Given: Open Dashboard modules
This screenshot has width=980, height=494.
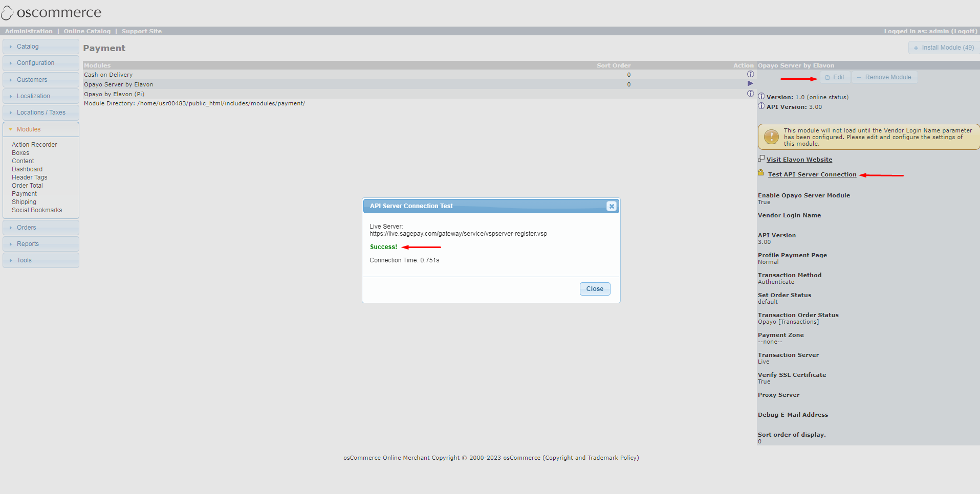Looking at the screenshot, I should [27, 169].
